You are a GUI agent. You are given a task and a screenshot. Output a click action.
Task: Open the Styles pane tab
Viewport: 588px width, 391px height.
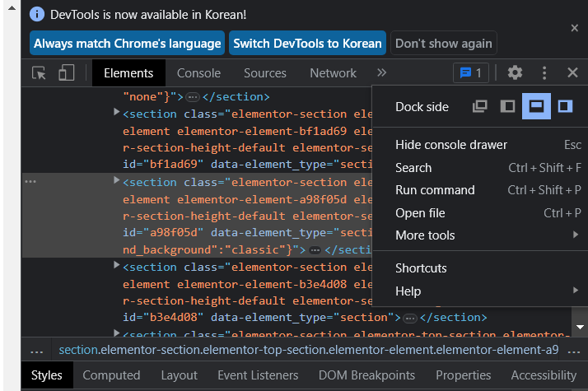(47, 375)
